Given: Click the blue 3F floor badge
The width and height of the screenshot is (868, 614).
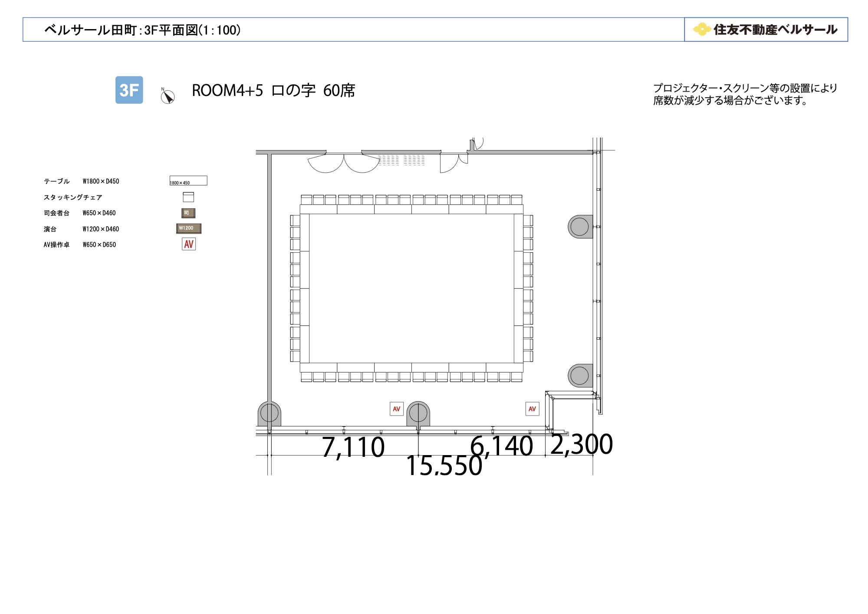Looking at the screenshot, I should coord(129,90).
